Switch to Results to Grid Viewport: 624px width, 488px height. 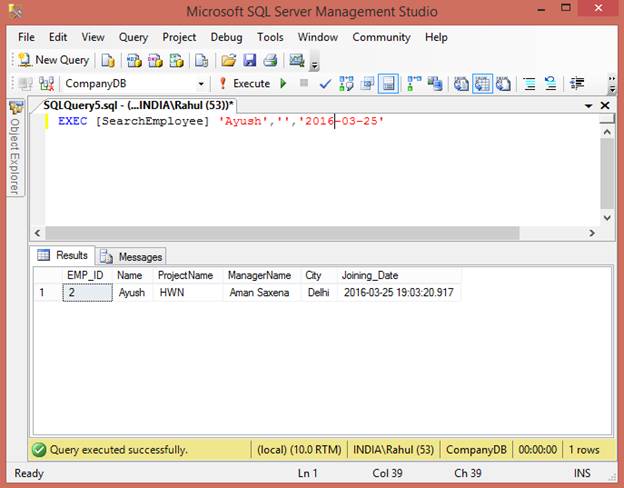(x=482, y=84)
